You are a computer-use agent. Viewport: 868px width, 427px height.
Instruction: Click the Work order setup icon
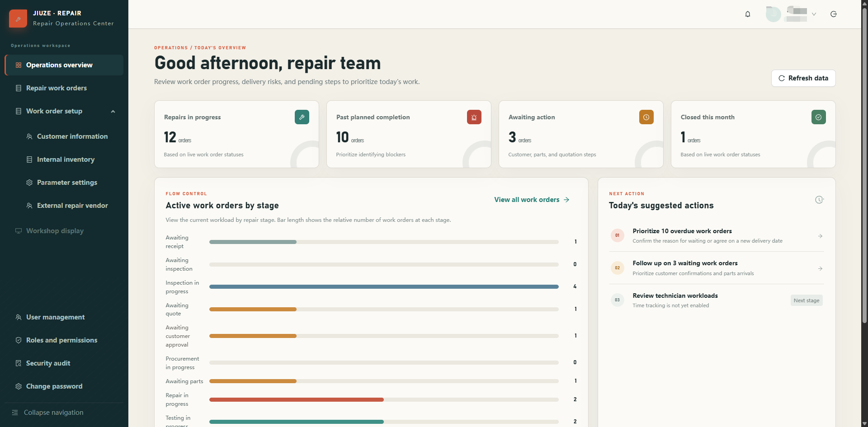click(x=19, y=111)
